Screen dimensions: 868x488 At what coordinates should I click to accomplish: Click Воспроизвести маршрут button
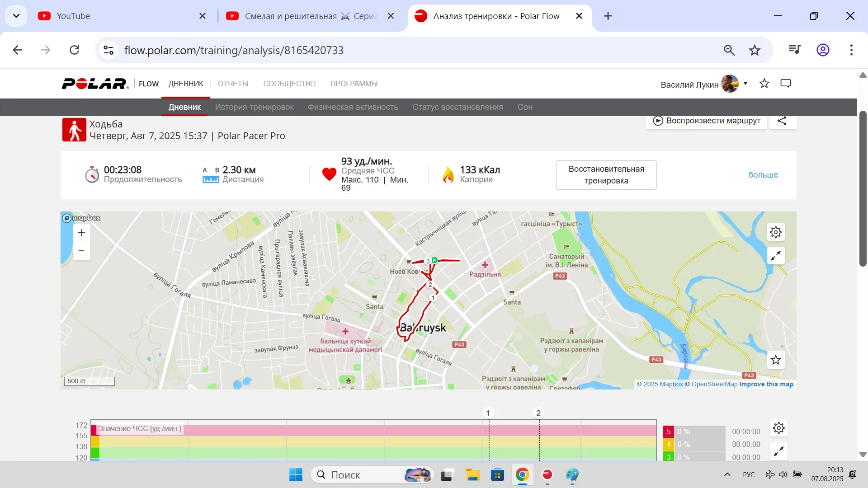pos(707,121)
